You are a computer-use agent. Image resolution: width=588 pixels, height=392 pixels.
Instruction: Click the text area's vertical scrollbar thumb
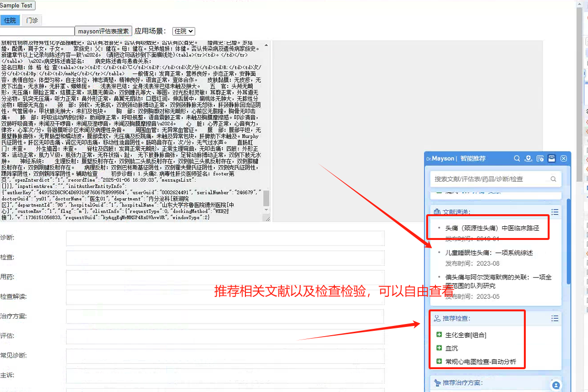point(266,199)
